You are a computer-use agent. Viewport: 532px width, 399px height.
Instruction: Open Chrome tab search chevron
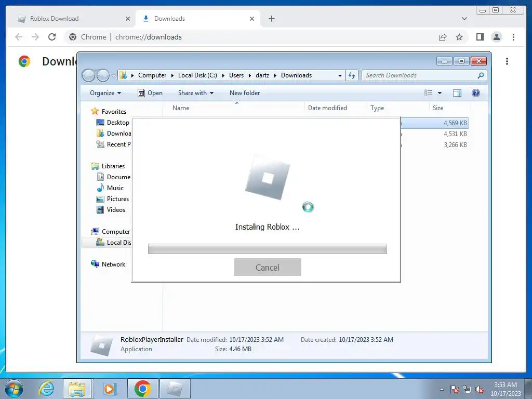coord(464,19)
